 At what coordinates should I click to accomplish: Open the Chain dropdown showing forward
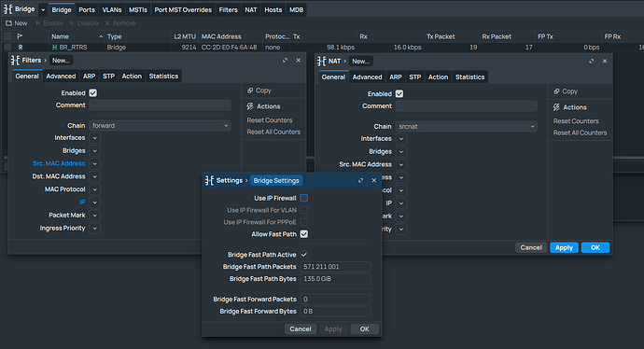pyautogui.click(x=160, y=126)
